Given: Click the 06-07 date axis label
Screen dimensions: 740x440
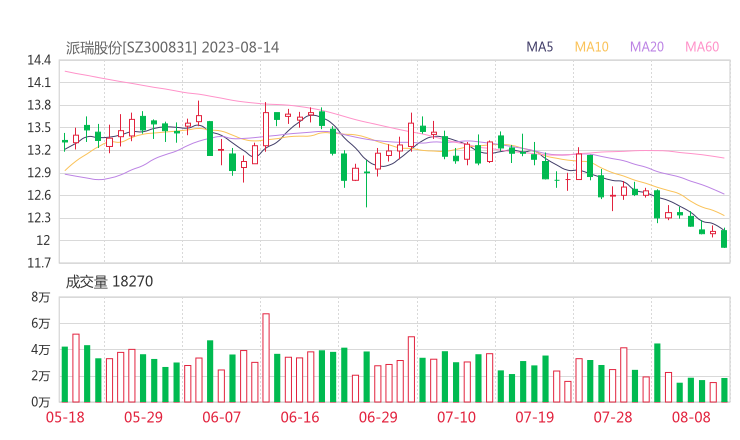Looking at the screenshot, I should [221, 417].
